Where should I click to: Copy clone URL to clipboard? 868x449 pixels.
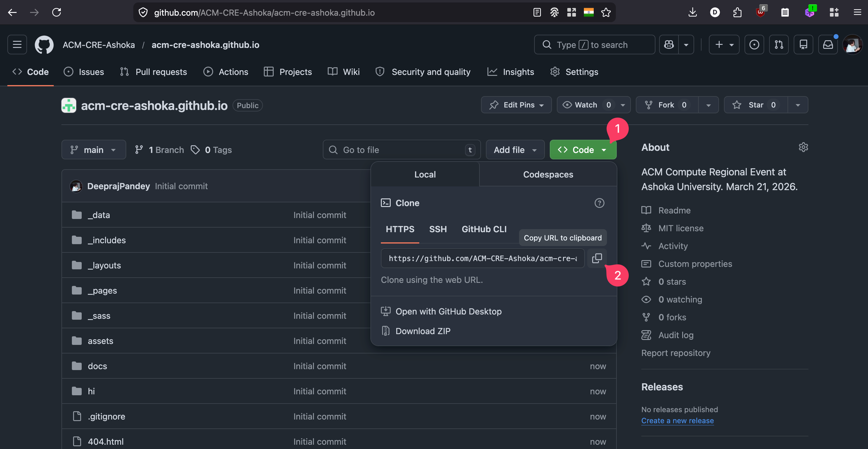point(597,258)
